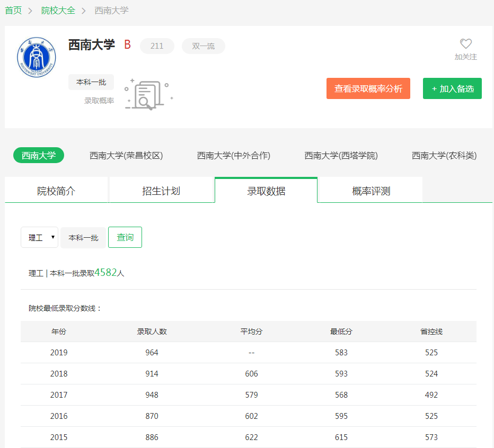Image resolution: width=494 pixels, height=448 pixels.
Task: Click the 平均分 column header
Action: 251,331
